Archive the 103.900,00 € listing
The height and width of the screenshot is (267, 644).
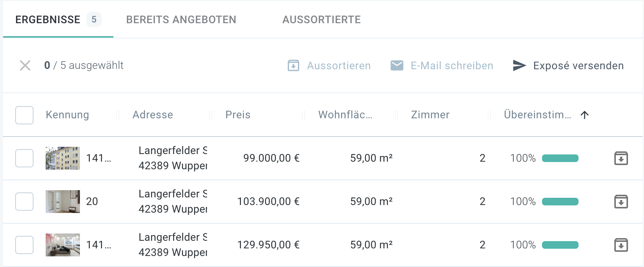click(621, 202)
